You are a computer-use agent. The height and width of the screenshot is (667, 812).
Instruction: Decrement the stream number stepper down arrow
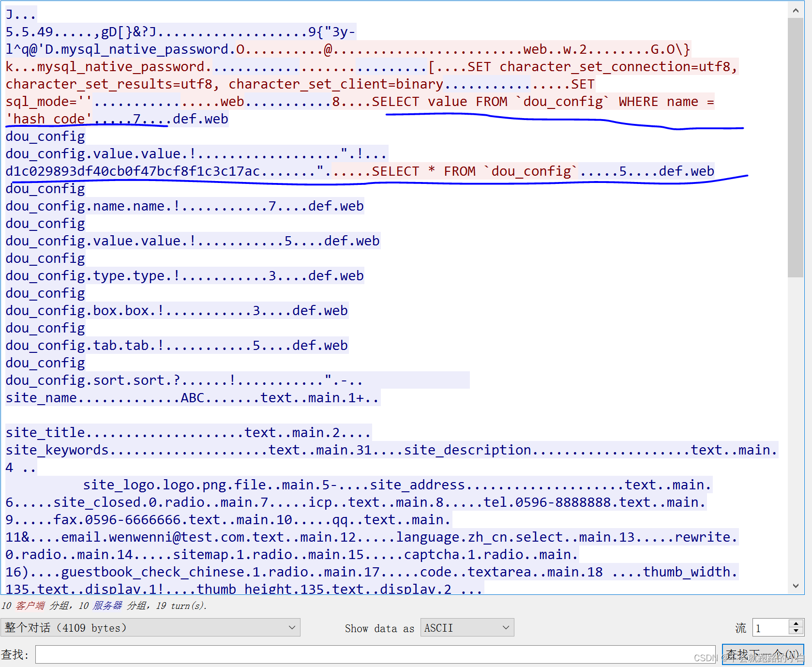pyautogui.click(x=796, y=632)
